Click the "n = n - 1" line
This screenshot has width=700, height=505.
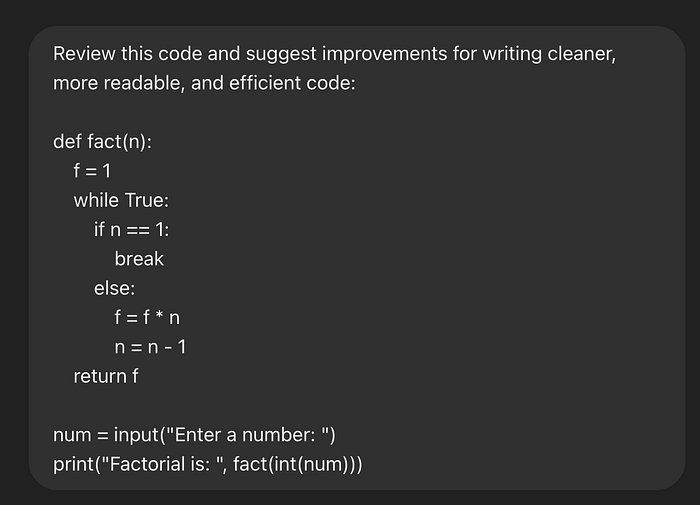coord(150,347)
